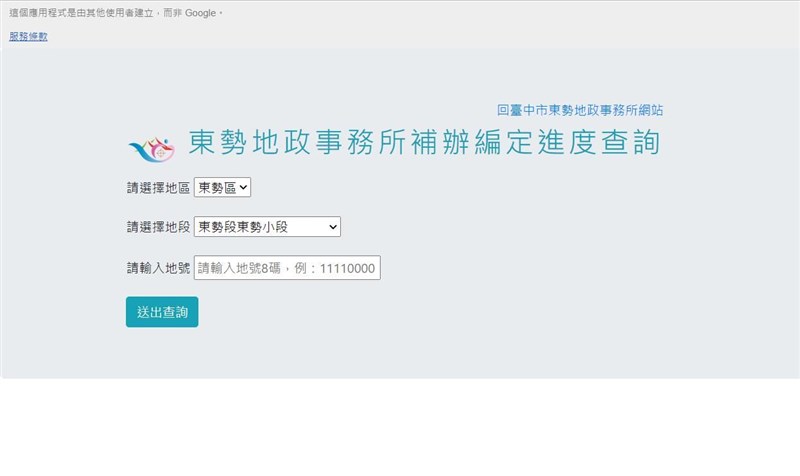Screen dimensions: 800x476
Task: Expand the 東勢段東勢小段 section dropdown
Action: point(266,227)
